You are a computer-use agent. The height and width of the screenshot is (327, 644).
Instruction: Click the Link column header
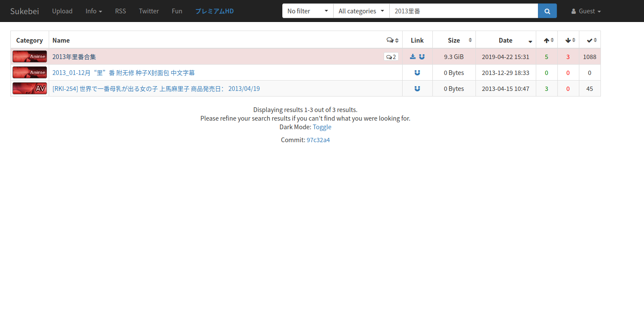[417, 40]
